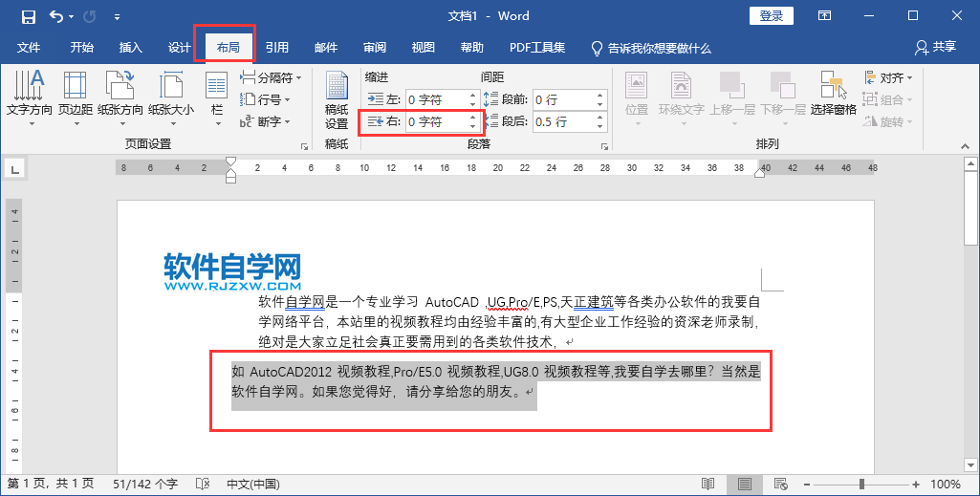Click 稿纸设置 manuscript paper settings
This screenshot has height=496, width=980.
pyautogui.click(x=337, y=100)
